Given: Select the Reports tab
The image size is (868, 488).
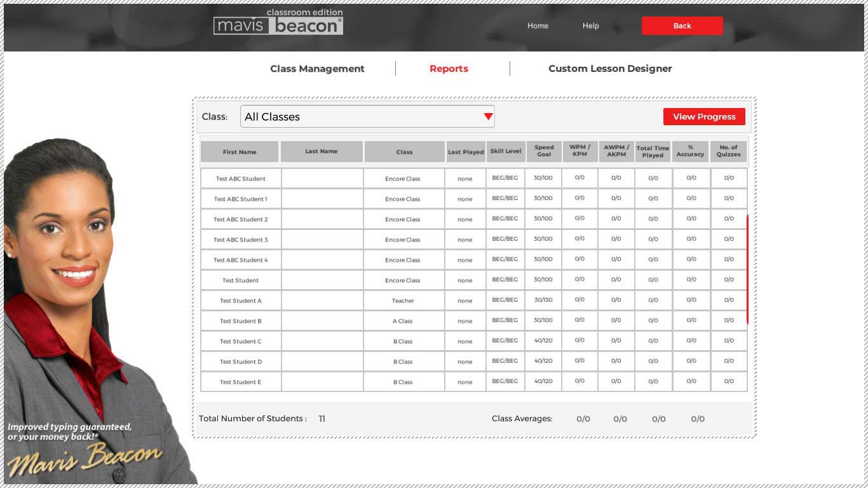Looking at the screenshot, I should point(449,69).
